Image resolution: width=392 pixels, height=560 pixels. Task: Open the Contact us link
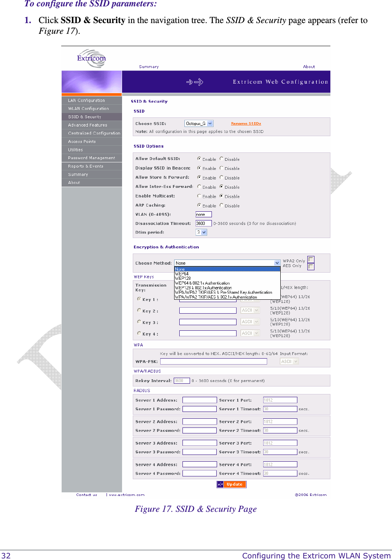[87, 495]
